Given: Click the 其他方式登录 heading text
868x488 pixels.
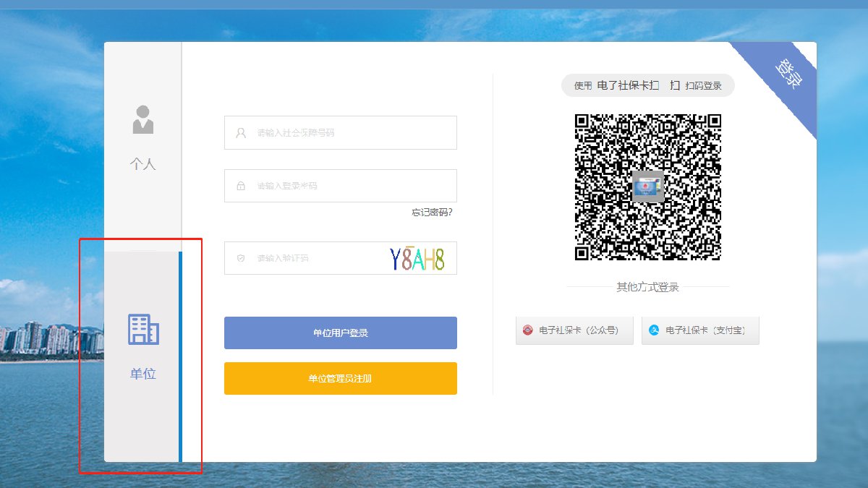Looking at the screenshot, I should pos(647,287).
